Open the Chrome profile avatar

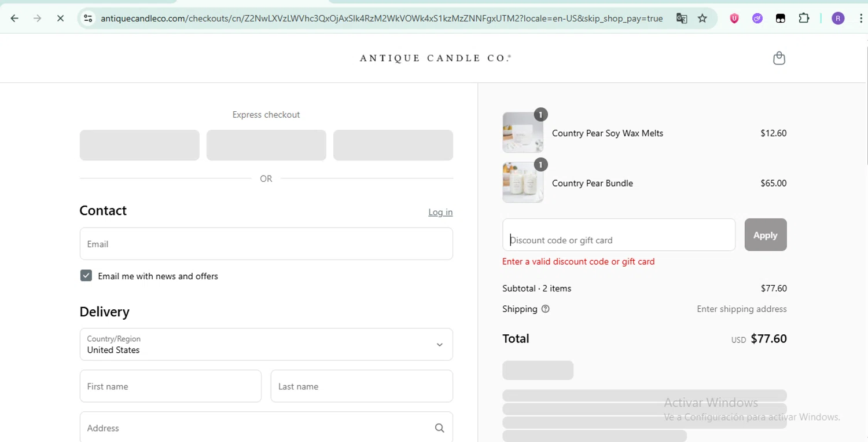(838, 19)
